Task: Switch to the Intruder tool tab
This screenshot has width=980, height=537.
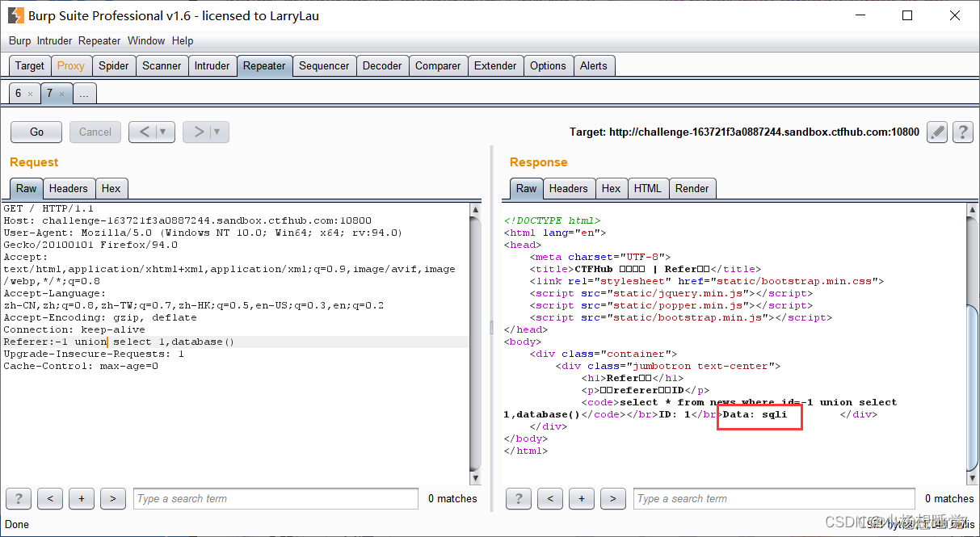Action: 212,65
